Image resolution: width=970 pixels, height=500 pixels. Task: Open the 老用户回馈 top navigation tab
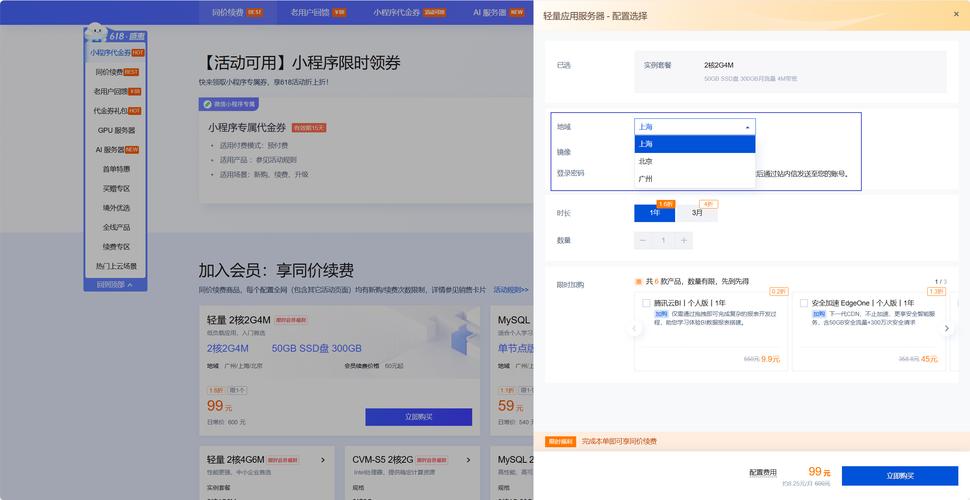pyautogui.click(x=318, y=12)
